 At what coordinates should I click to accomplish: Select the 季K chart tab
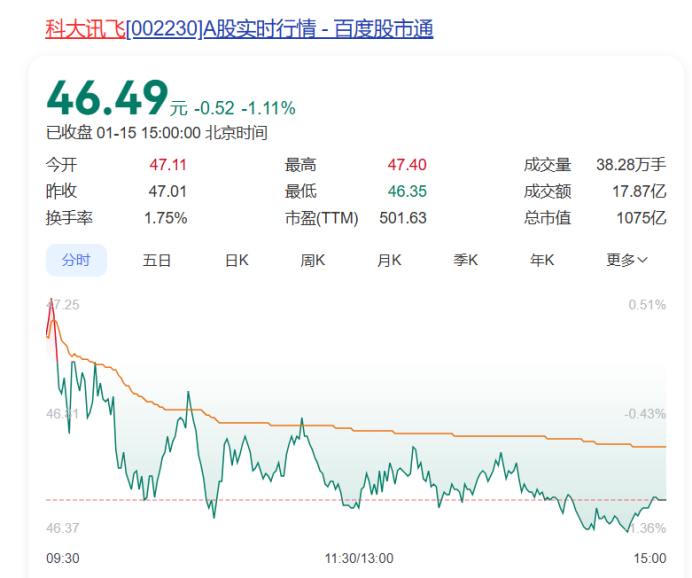(466, 260)
